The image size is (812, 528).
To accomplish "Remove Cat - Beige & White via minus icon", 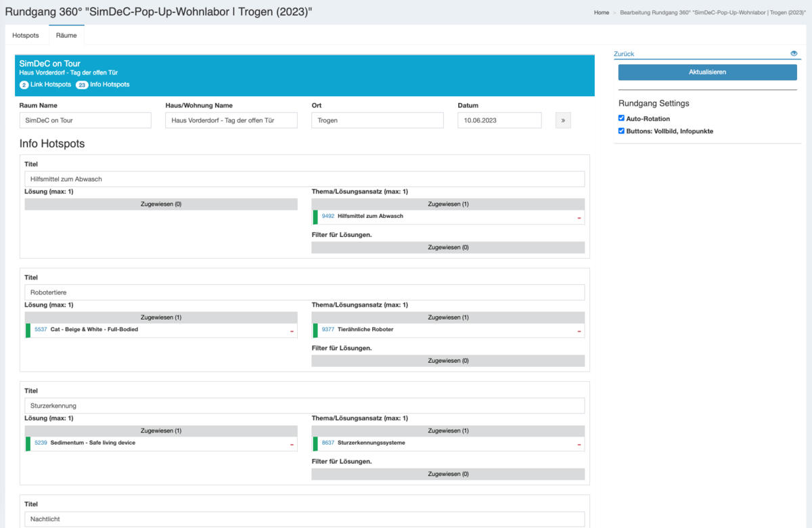I will [x=292, y=332].
